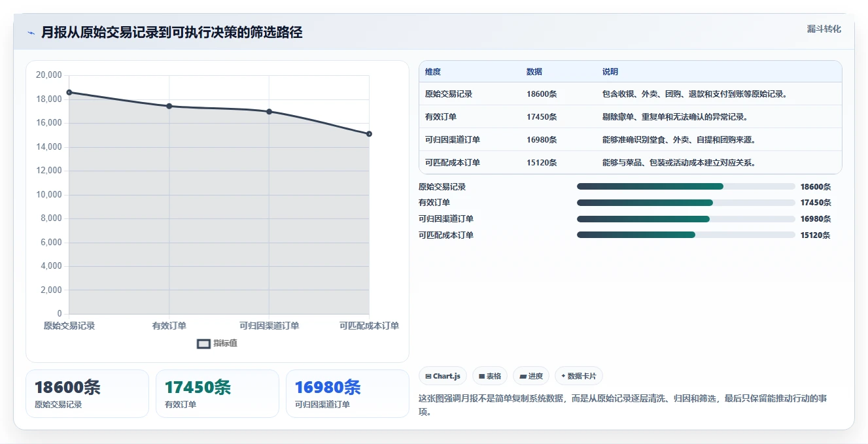Click the 15120条 value beside progress bar
Image resolution: width=868 pixels, height=444 pixels.
click(x=815, y=235)
